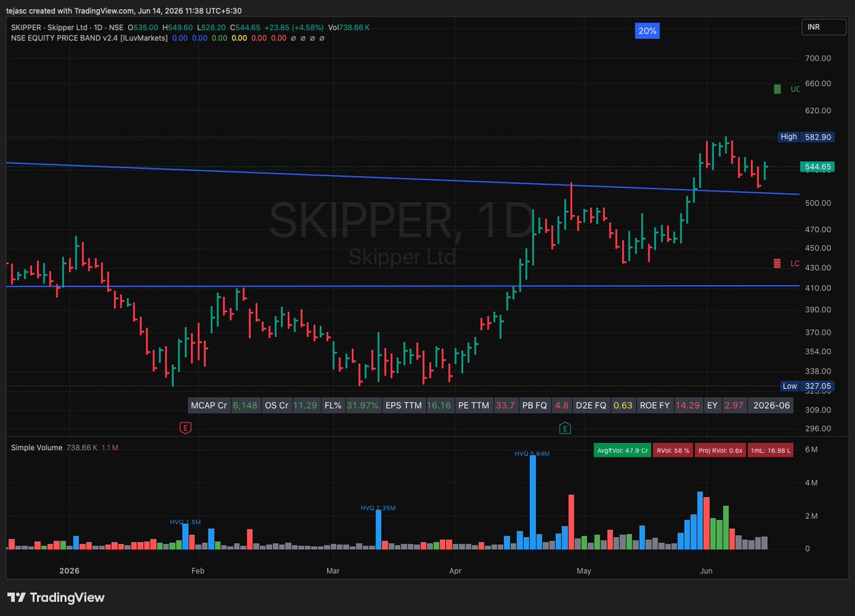The image size is (855, 616).
Task: Click the closing price C544.65 in the header
Action: click(246, 27)
